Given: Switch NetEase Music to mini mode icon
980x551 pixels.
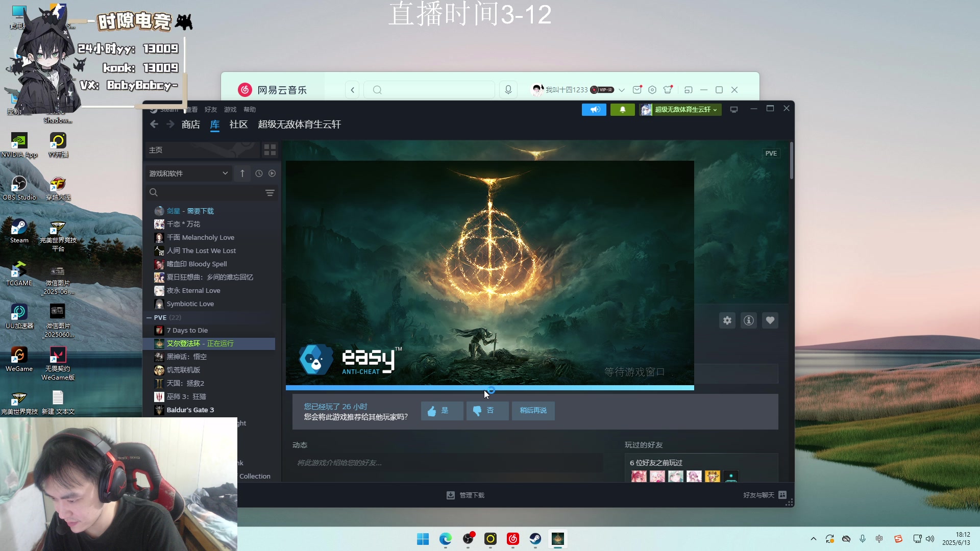Looking at the screenshot, I should [688, 90].
